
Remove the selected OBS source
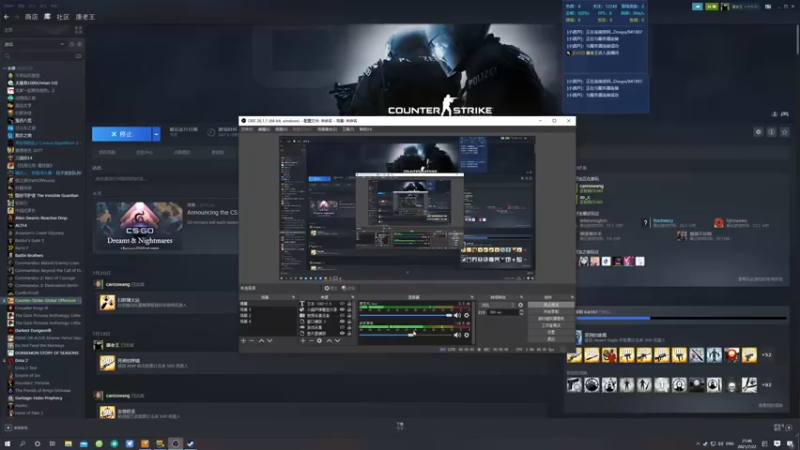[311, 341]
